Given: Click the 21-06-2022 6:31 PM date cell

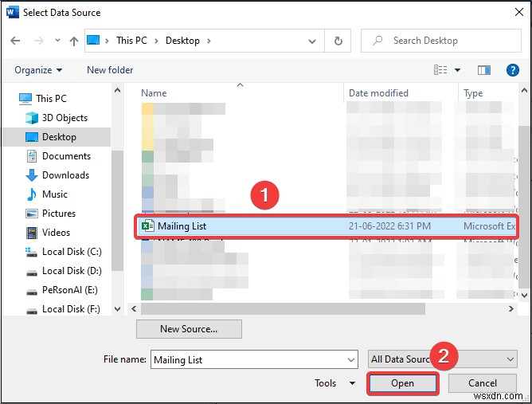Looking at the screenshot, I should (x=389, y=226).
